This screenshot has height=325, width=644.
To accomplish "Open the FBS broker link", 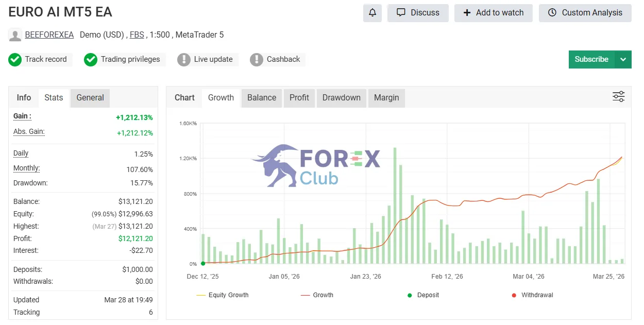I will click(137, 35).
